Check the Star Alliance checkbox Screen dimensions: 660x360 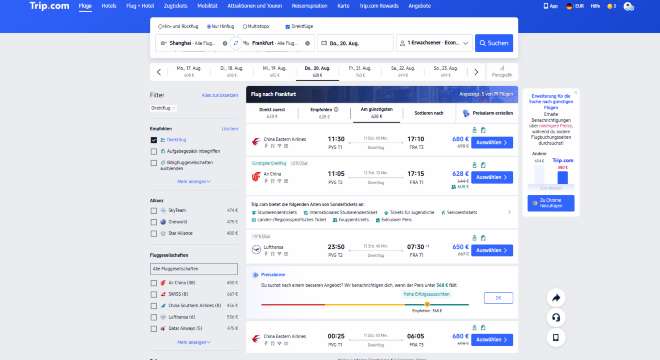pyautogui.click(x=154, y=234)
